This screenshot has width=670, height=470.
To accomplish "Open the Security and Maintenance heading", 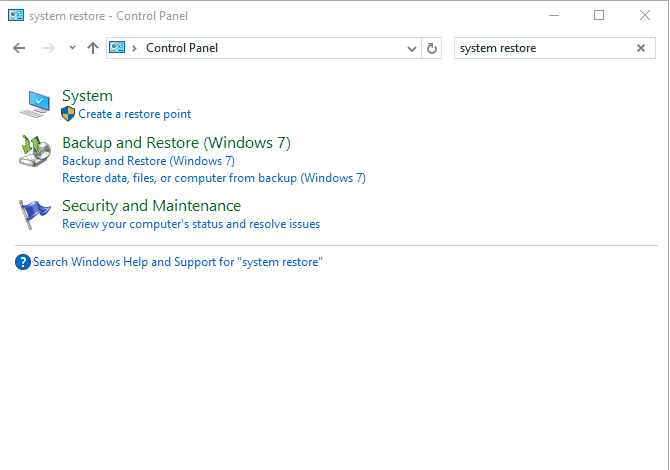I will (x=151, y=206).
